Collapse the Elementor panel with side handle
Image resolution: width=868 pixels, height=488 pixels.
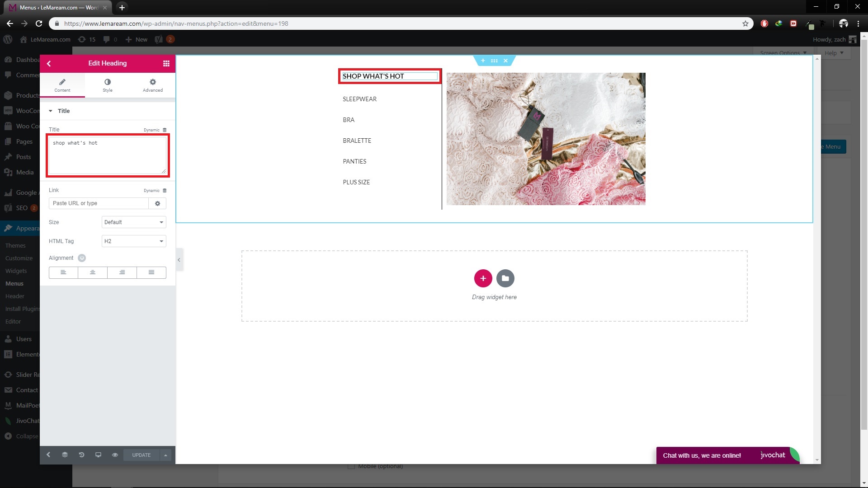coord(179,260)
